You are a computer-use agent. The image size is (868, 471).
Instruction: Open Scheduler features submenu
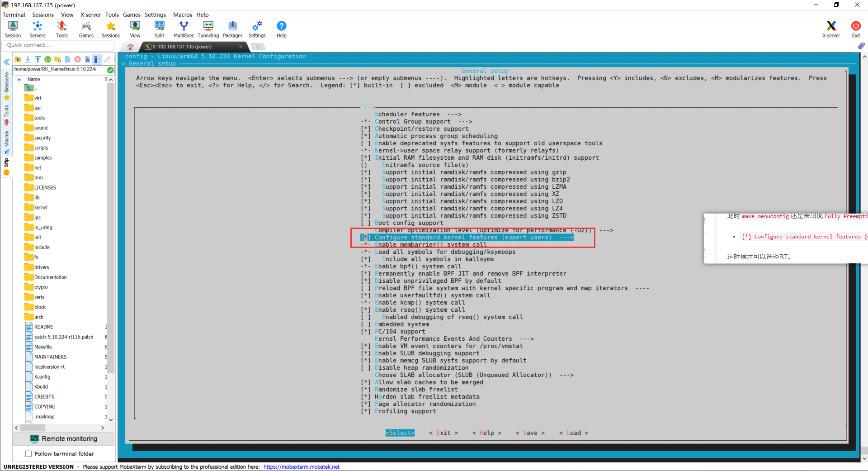click(x=417, y=114)
